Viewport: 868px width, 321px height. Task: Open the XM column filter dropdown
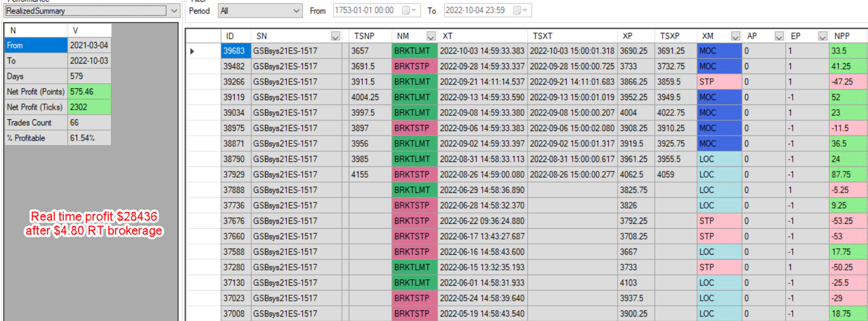point(735,37)
